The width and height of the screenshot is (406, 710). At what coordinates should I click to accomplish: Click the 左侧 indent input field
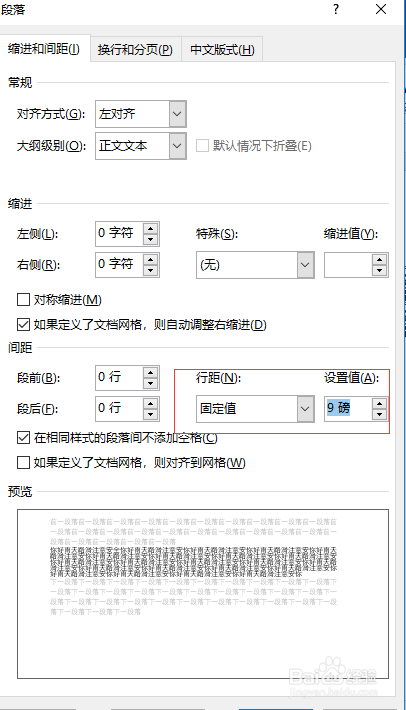(x=119, y=234)
